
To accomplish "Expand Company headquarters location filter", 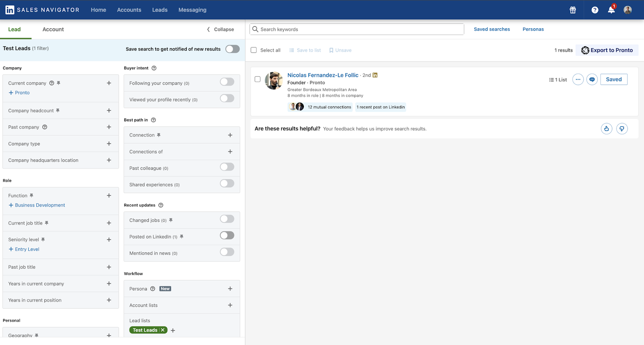I will (x=109, y=160).
